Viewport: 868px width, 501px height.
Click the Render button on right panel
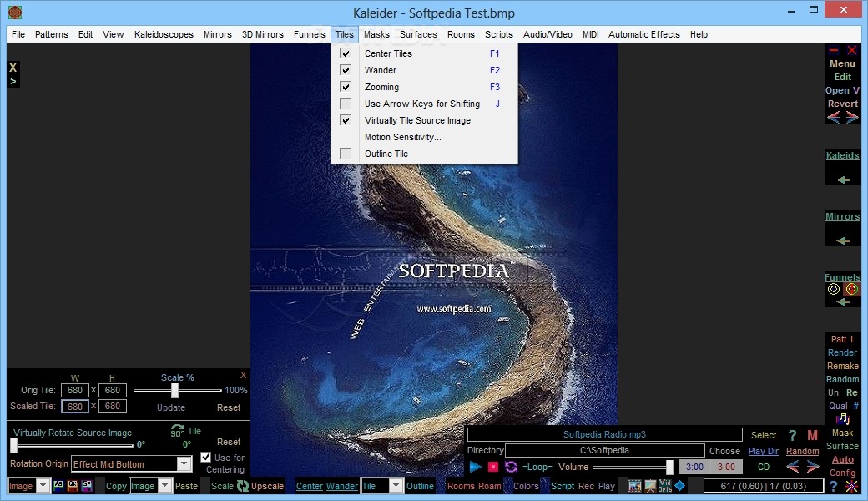click(842, 352)
